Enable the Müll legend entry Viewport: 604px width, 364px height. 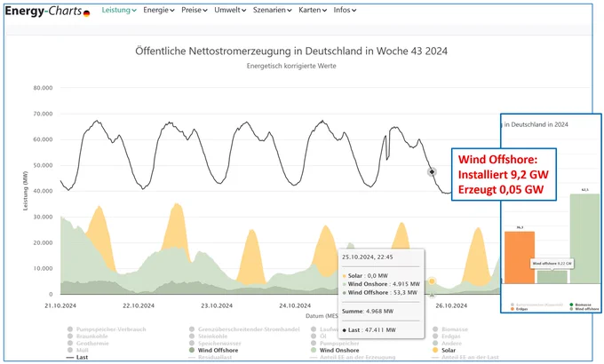coord(78,350)
